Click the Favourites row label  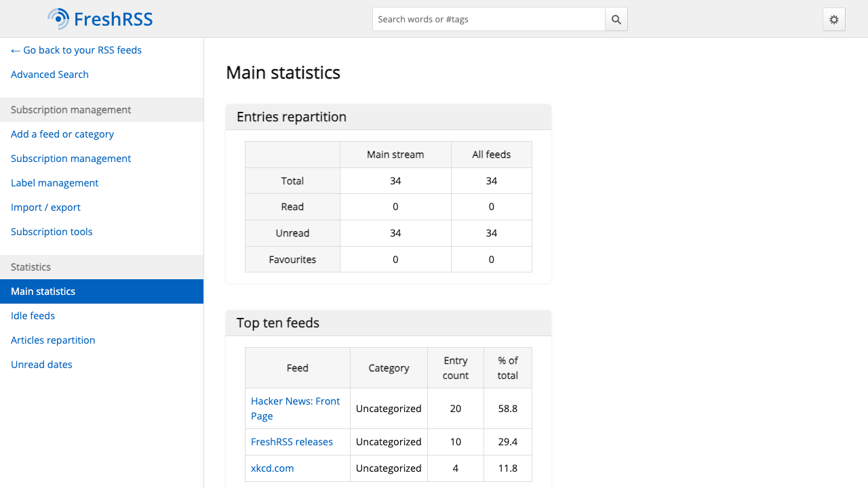point(292,260)
